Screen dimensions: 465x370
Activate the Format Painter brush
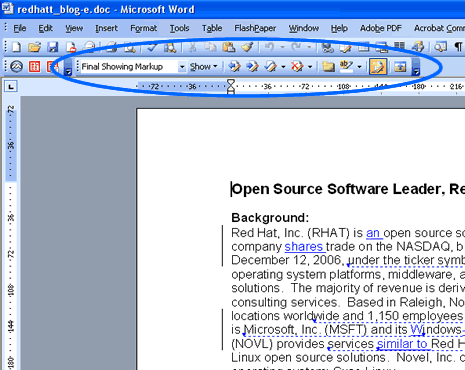pyautogui.click(x=247, y=47)
